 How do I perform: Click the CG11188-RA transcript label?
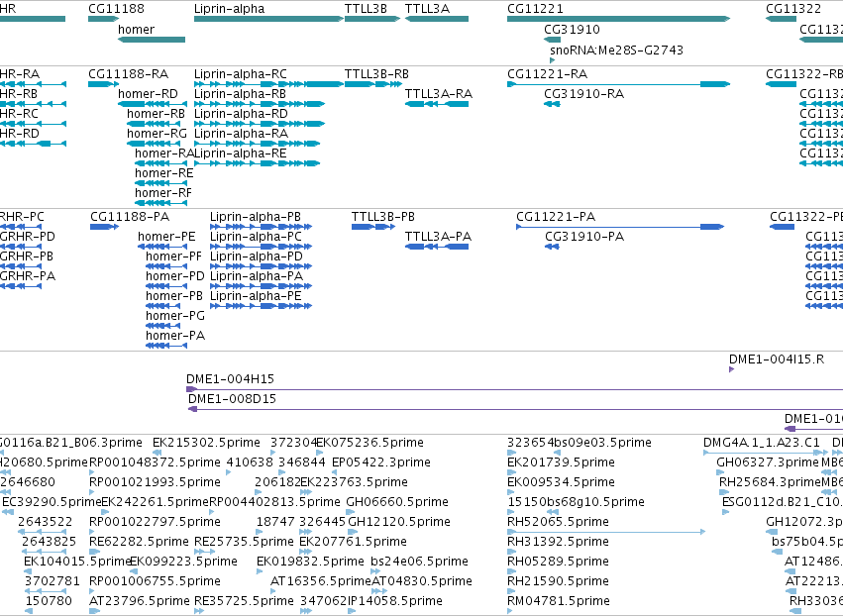pyautogui.click(x=129, y=73)
